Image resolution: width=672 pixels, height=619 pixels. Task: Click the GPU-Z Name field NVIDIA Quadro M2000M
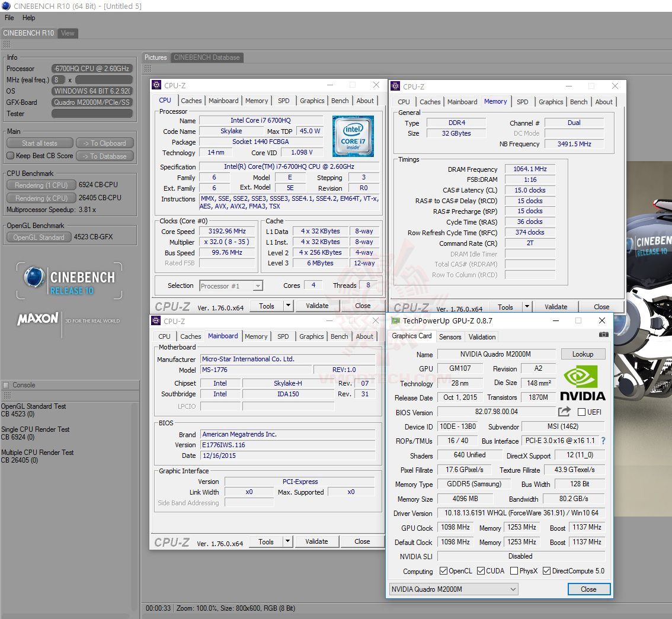point(496,354)
